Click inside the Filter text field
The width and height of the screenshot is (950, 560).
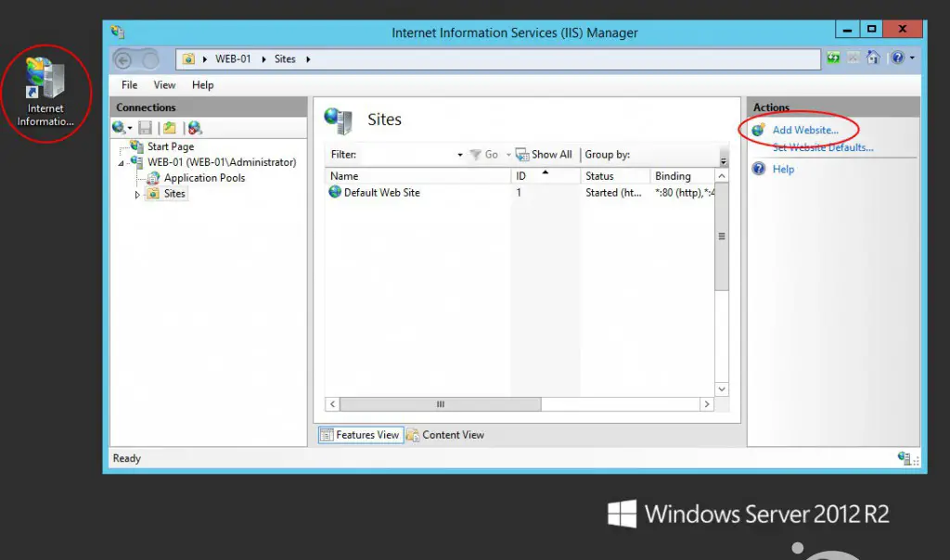point(407,155)
